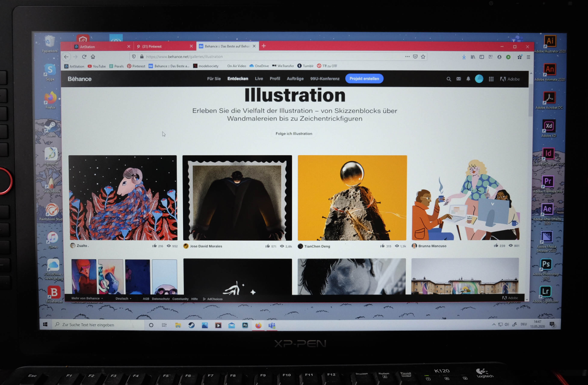
Task: Expand Mehr von Behance menu
Action: 87,298
